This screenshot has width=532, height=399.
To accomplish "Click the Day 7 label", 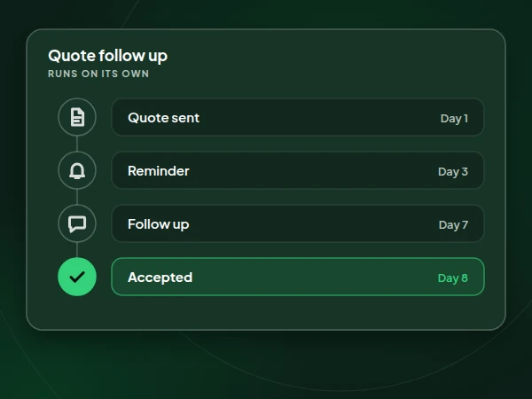I will 453,225.
